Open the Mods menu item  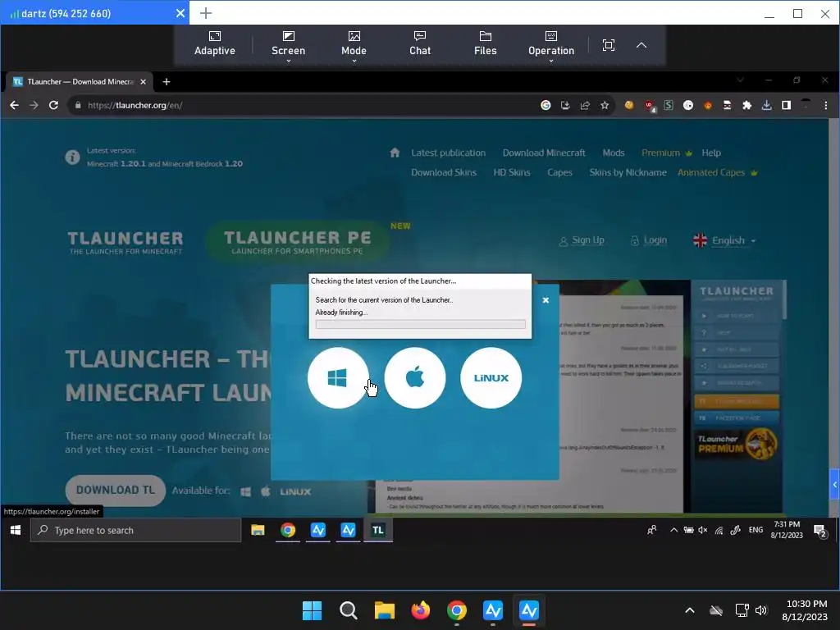point(614,153)
